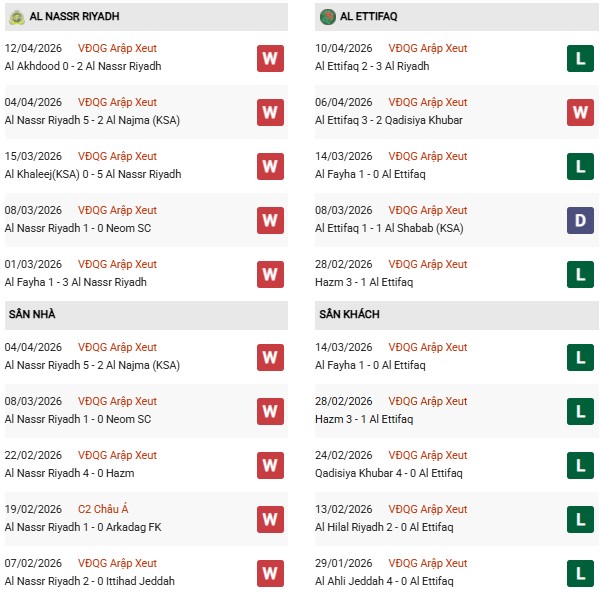This screenshot has height=594, width=600.
Task: Click W badge for Arkadag FK match
Action: coord(270,519)
